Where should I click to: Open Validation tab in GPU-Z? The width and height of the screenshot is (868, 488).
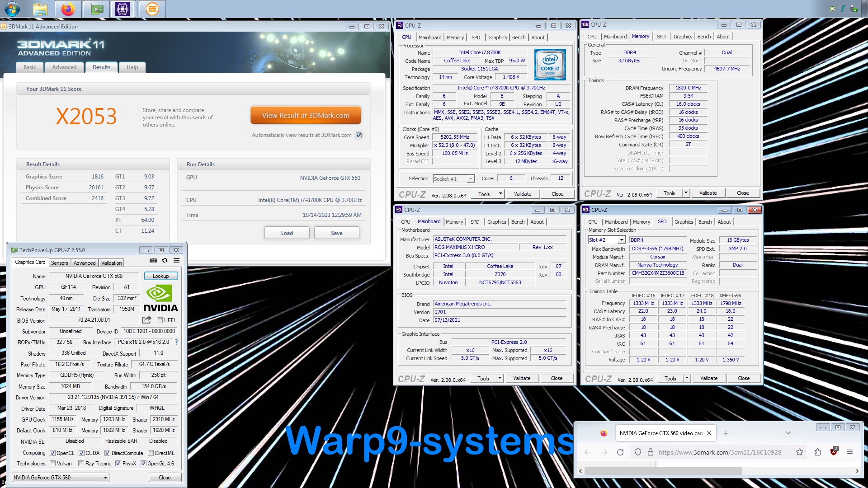(x=111, y=263)
